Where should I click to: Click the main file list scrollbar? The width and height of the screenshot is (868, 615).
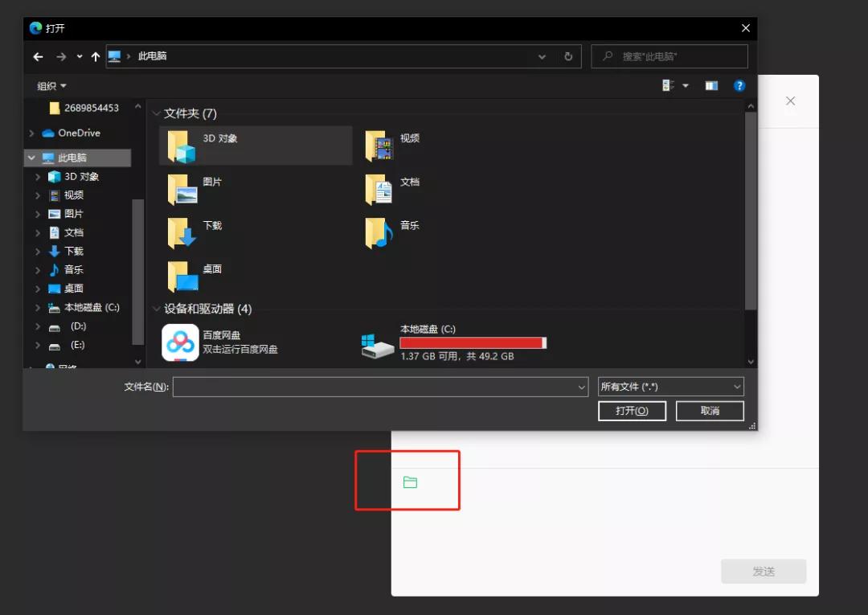751,211
